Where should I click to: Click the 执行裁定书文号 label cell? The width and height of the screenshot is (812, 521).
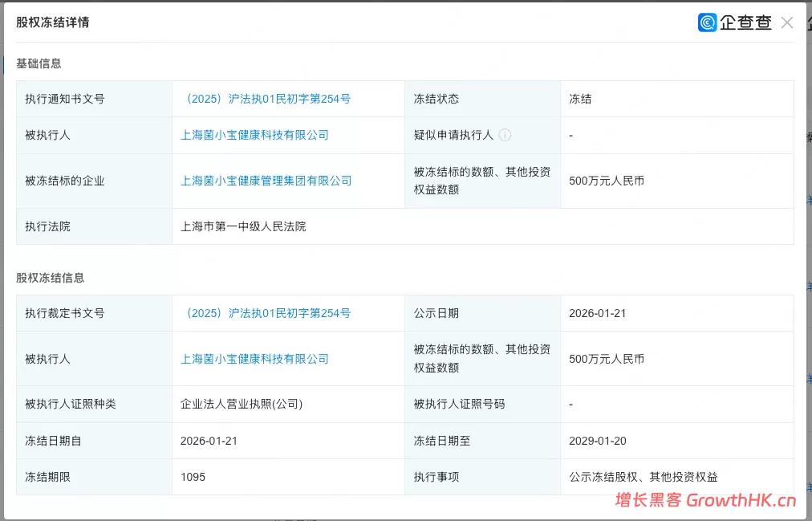coord(94,313)
